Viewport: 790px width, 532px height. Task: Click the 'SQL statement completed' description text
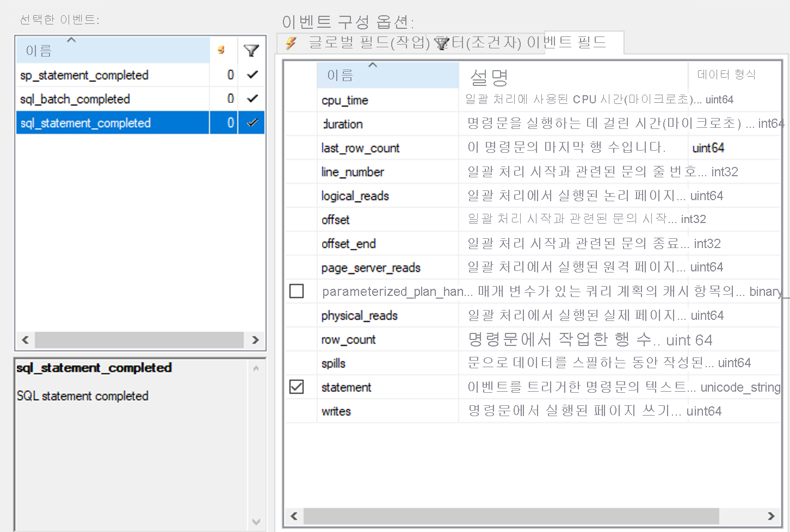82,396
